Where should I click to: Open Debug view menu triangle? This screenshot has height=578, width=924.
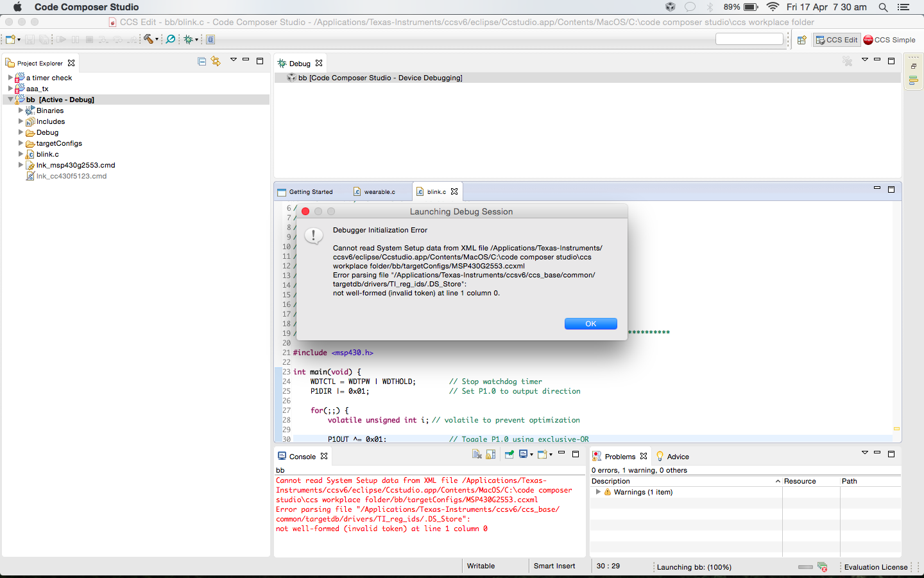pos(865,60)
